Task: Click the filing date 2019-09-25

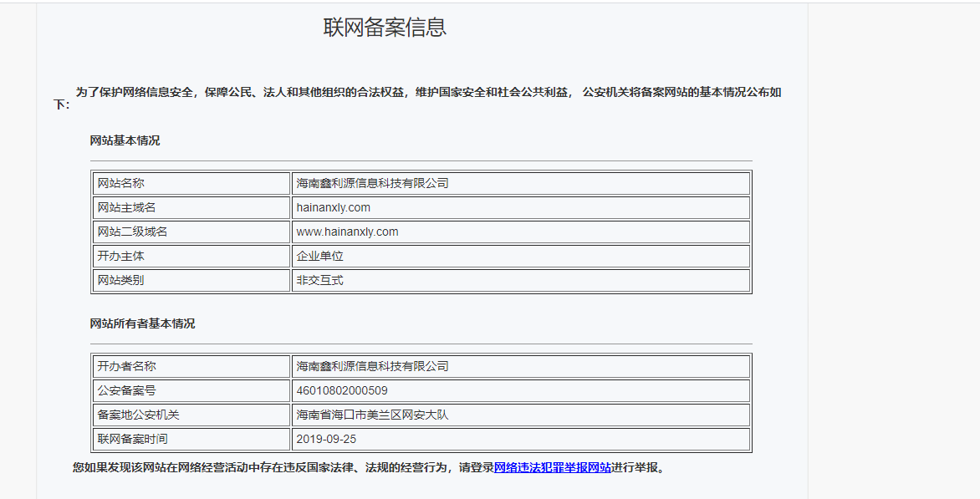Action: click(326, 439)
